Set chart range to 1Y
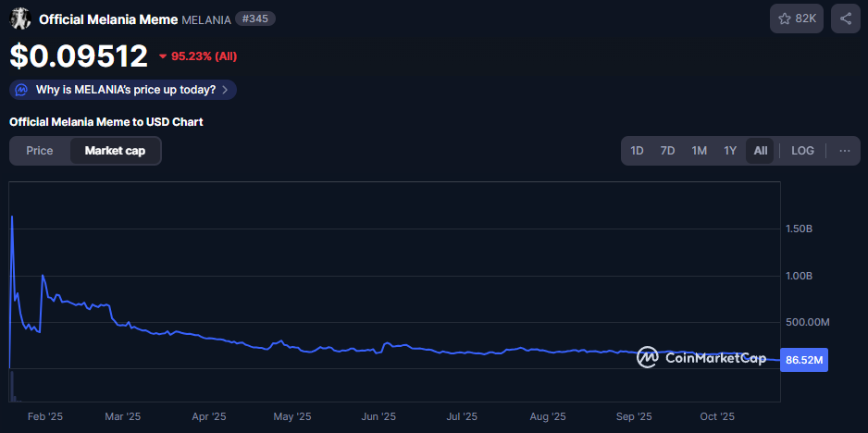Image resolution: width=868 pixels, height=433 pixels. click(x=730, y=151)
